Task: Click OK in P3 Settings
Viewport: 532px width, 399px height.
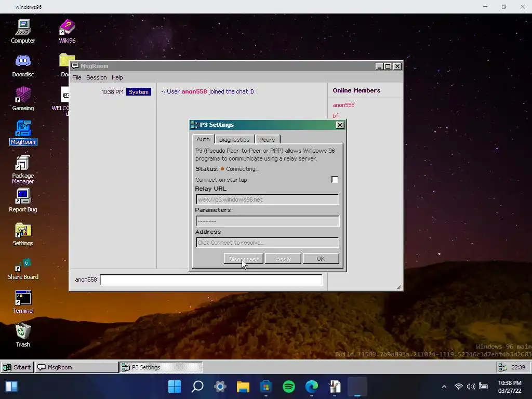Action: (x=321, y=259)
